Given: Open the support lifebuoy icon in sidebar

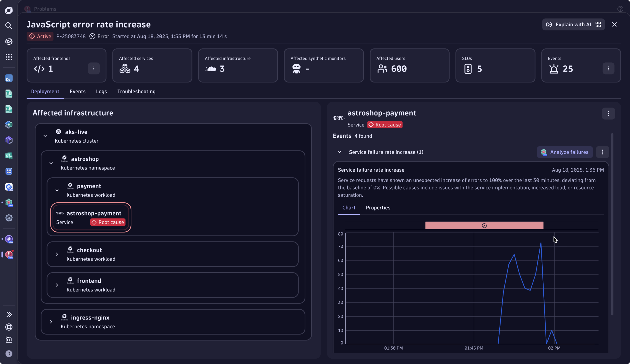Looking at the screenshot, I should pyautogui.click(x=9, y=327).
